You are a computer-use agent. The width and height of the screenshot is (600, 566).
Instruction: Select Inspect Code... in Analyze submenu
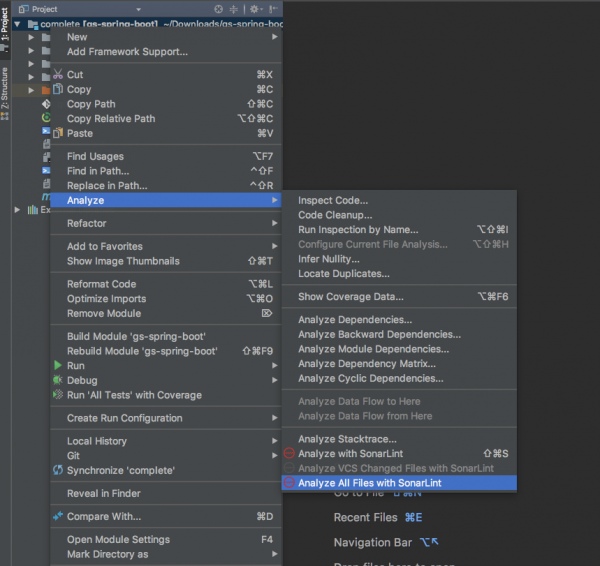[x=399, y=200]
